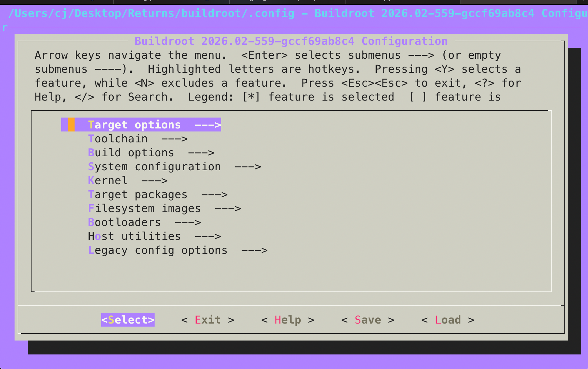Click the .config file path header text
588x369 pixels.
click(x=152, y=13)
